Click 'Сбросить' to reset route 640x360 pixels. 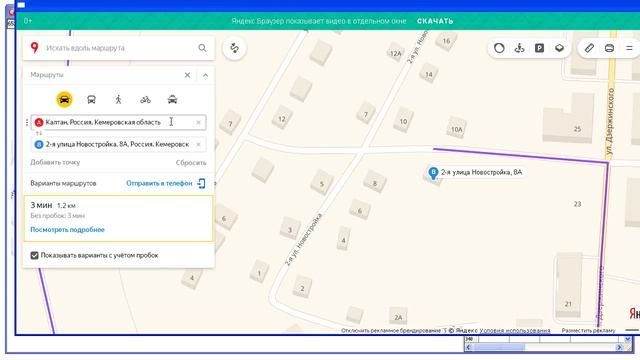click(191, 162)
